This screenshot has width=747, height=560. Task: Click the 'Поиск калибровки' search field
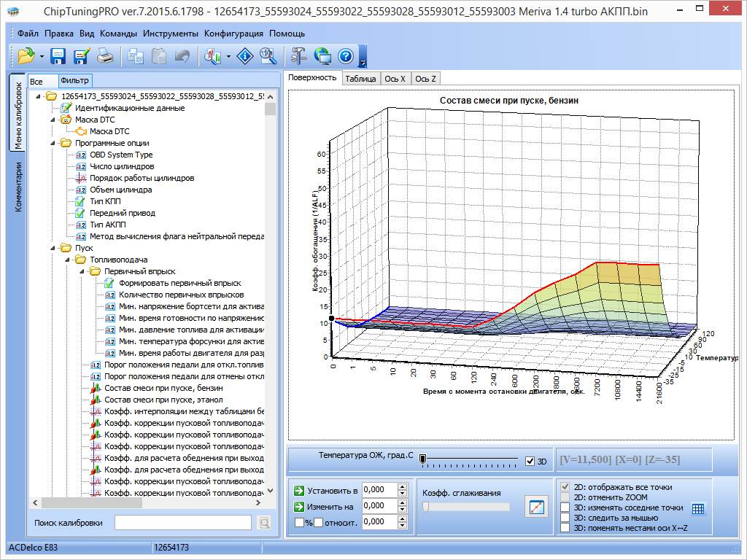(182, 522)
